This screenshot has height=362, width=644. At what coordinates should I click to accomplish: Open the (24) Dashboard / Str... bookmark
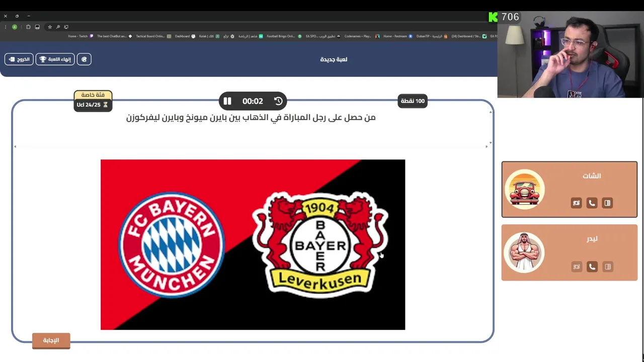[469, 36]
